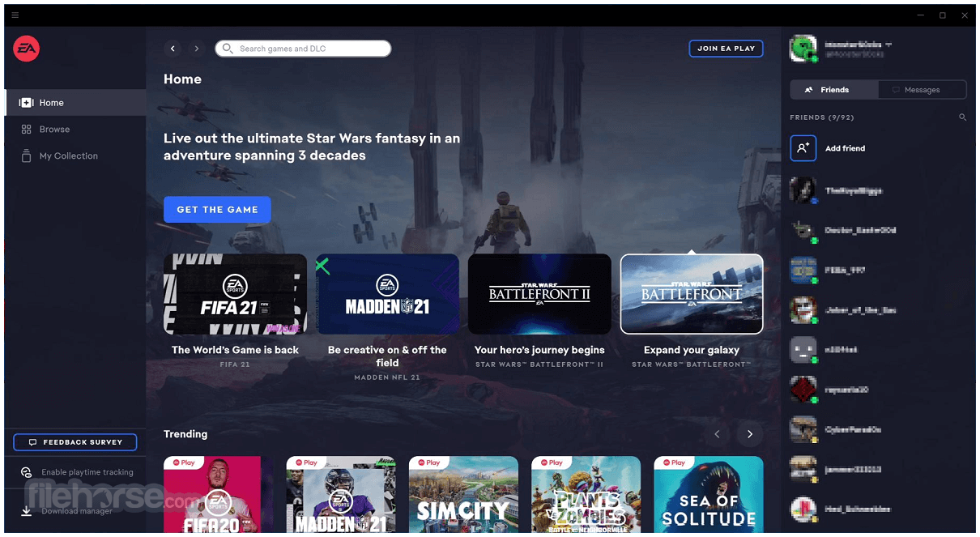Viewport: 980px width, 537px height.
Task: Open the seventh friend's avatar
Action: tap(803, 429)
